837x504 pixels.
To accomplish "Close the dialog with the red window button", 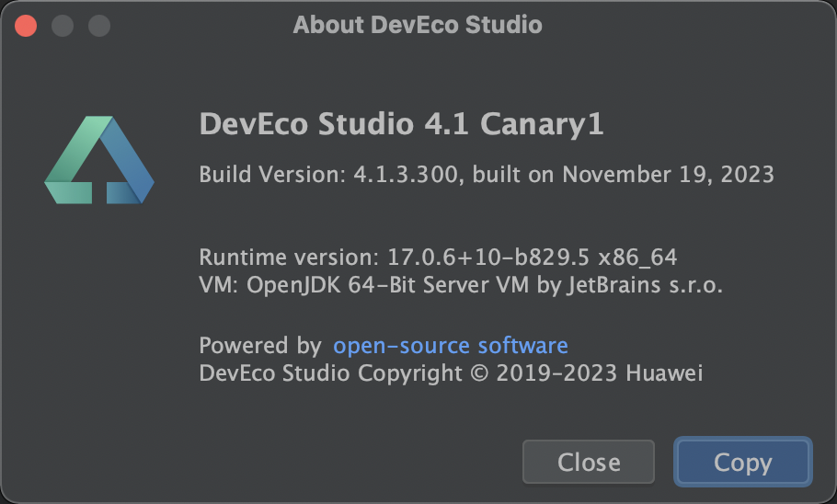I will pos(26,26).
